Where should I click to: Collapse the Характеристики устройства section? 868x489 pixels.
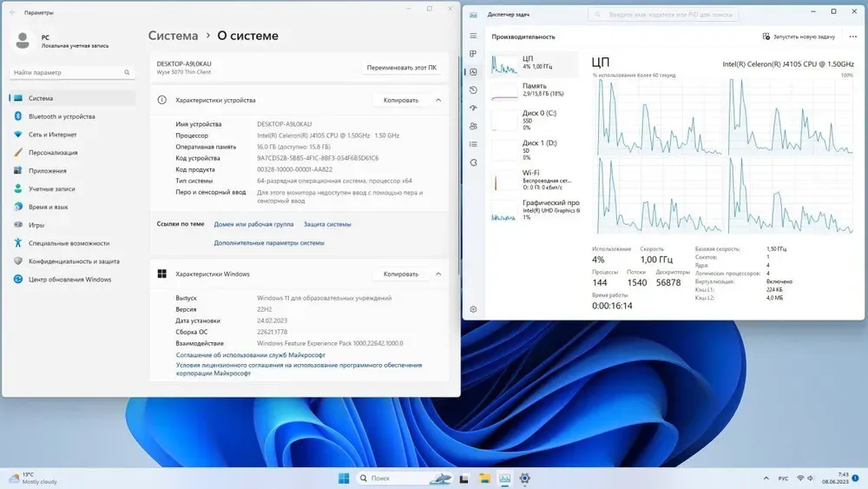pos(438,100)
